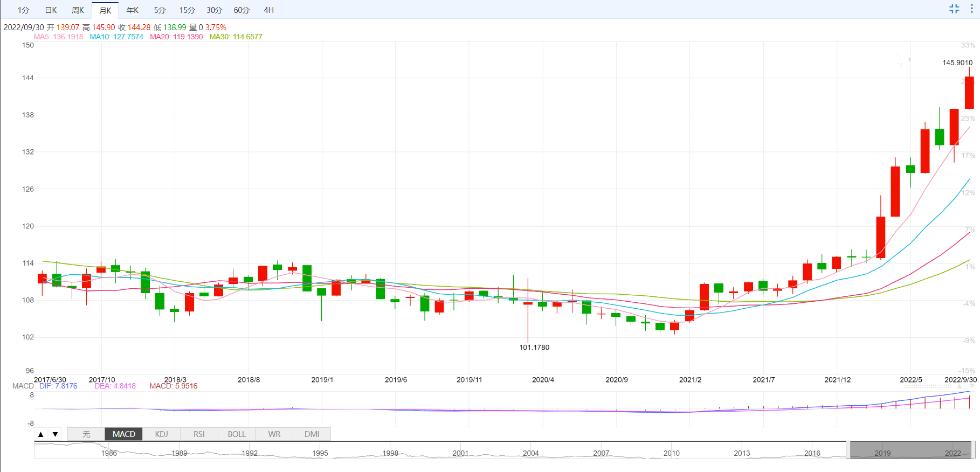Switch to 1分 one-minute chart
Viewport: 980px width, 472px height.
click(x=23, y=10)
